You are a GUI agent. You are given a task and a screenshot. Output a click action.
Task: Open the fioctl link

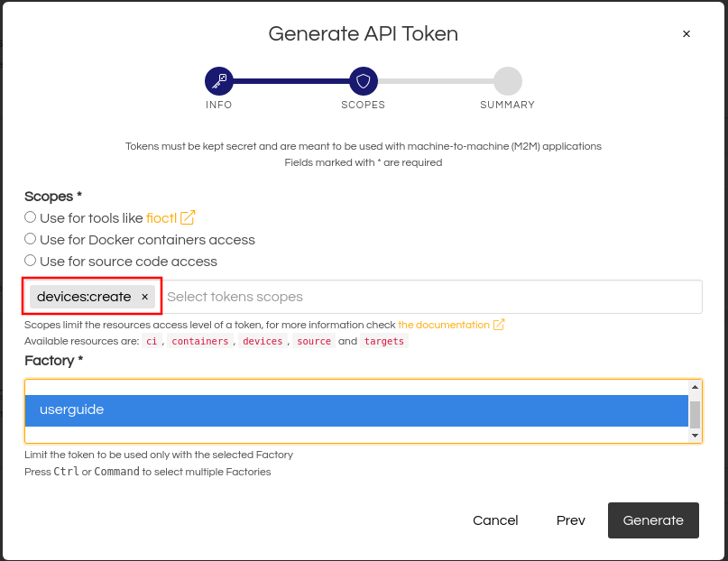161,217
